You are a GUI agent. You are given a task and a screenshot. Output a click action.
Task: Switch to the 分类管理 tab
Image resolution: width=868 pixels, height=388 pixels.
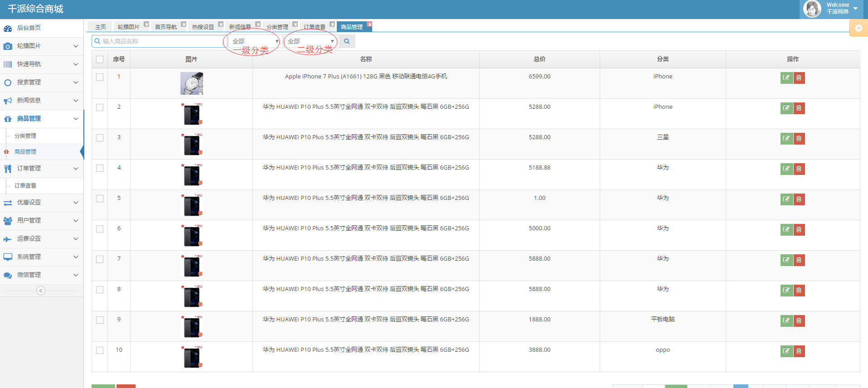tap(277, 27)
